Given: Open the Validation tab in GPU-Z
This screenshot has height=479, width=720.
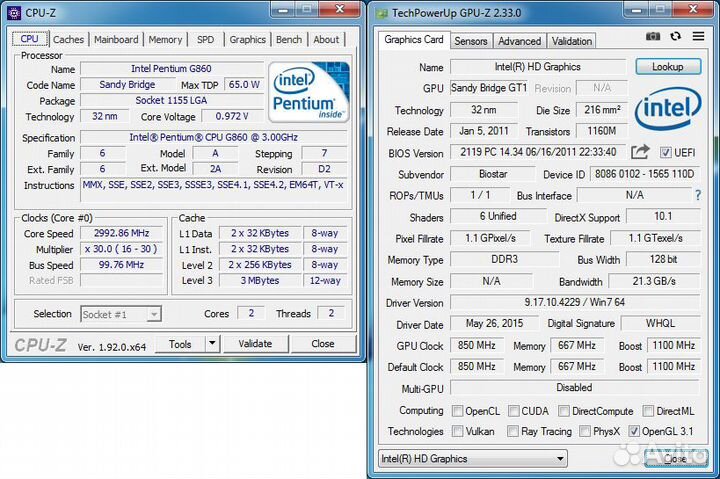Looking at the screenshot, I should [572, 41].
